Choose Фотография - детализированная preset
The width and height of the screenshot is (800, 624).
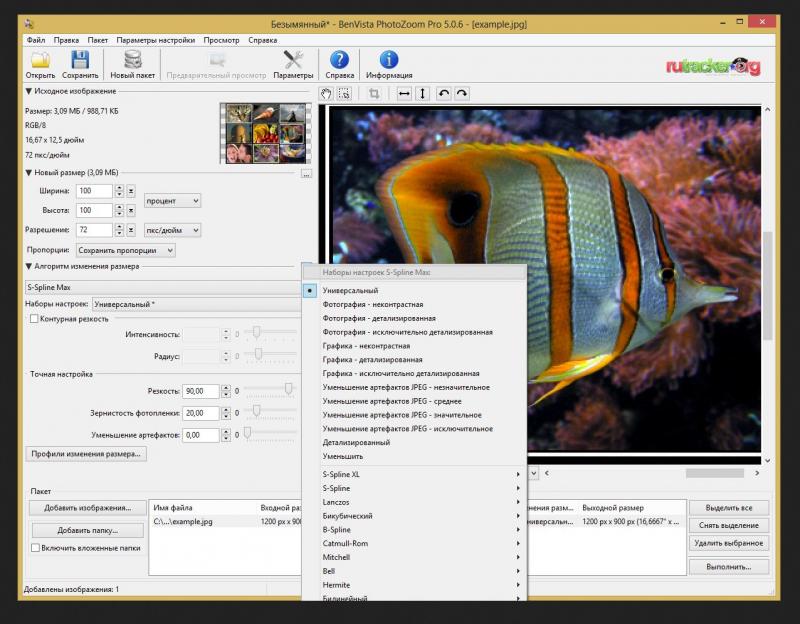coord(379,318)
